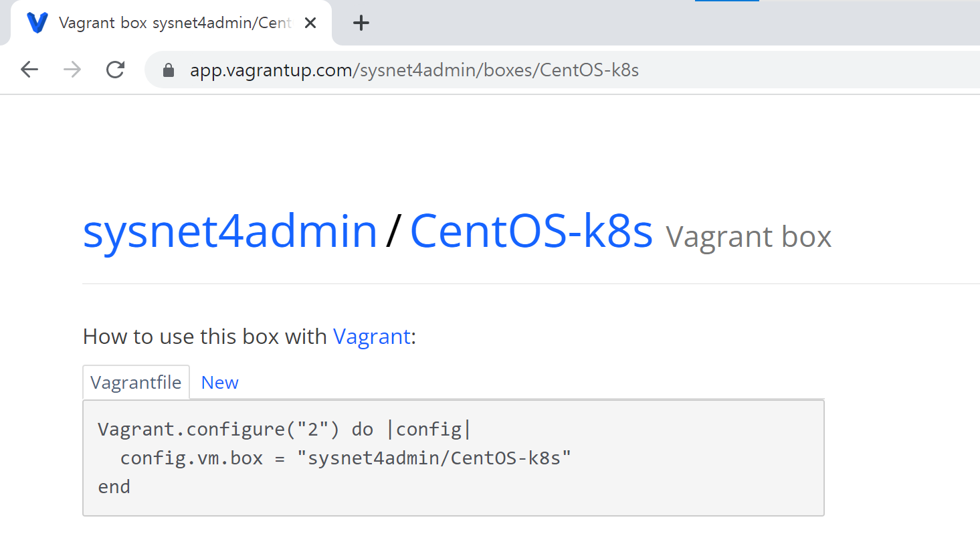The image size is (980, 550).
Task: Switch to the New tab
Action: (x=219, y=383)
